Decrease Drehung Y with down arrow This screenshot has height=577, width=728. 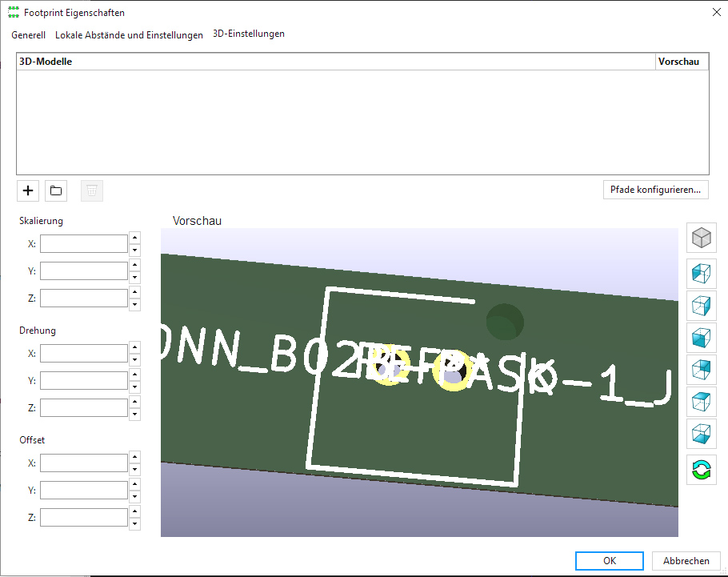tap(134, 387)
